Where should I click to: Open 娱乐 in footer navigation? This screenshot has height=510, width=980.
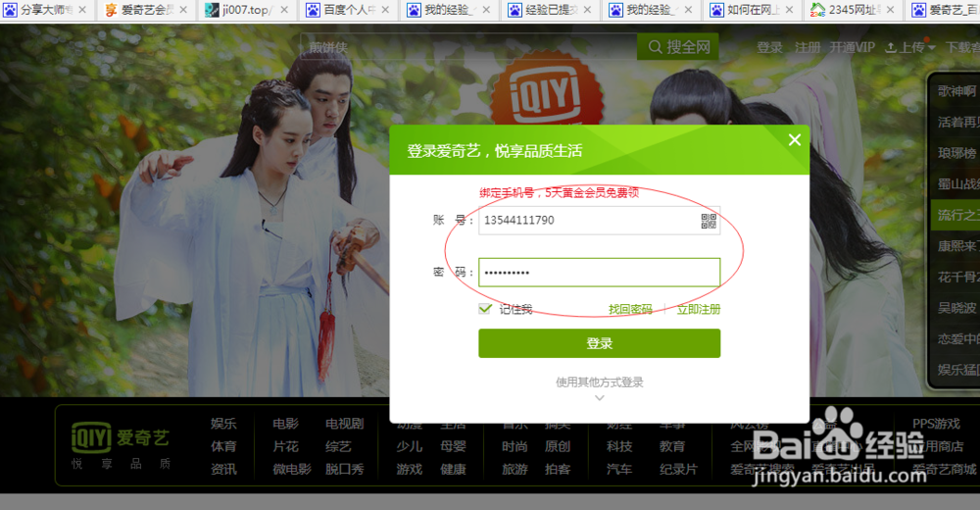pos(223,424)
